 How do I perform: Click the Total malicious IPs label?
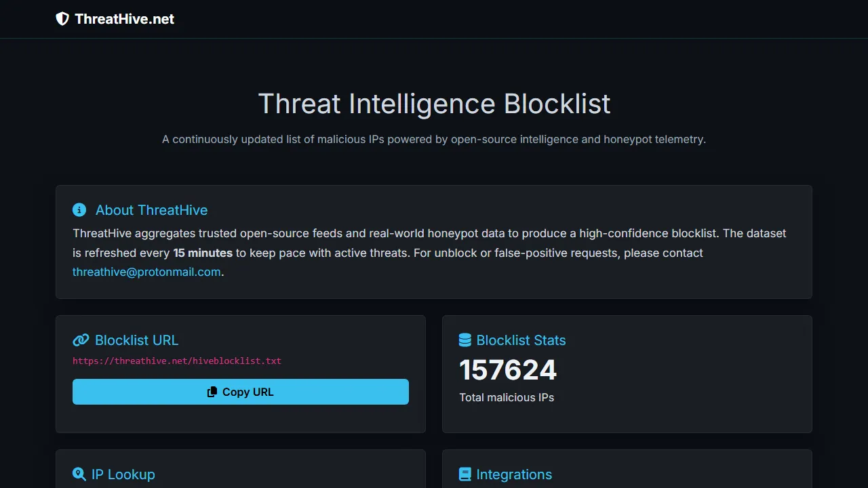pyautogui.click(x=507, y=397)
